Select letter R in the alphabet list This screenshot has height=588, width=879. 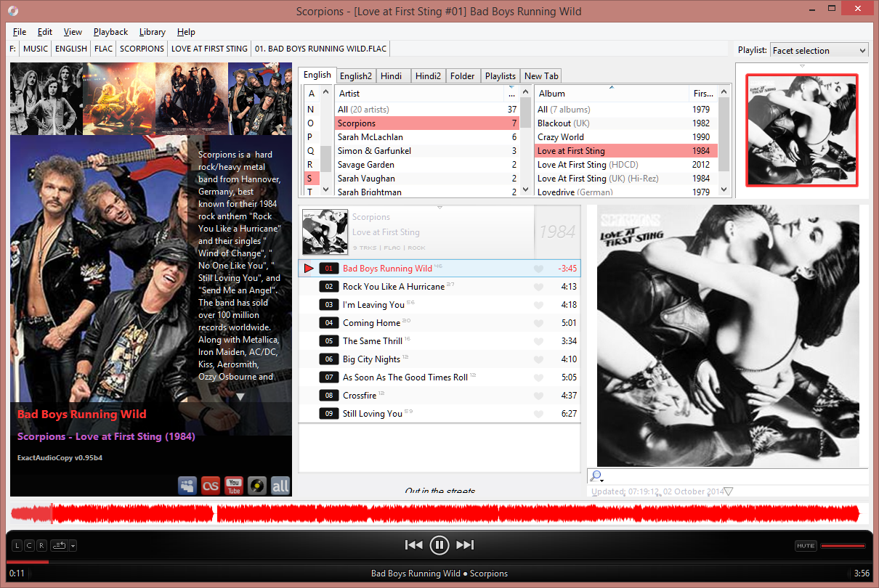pyautogui.click(x=310, y=165)
